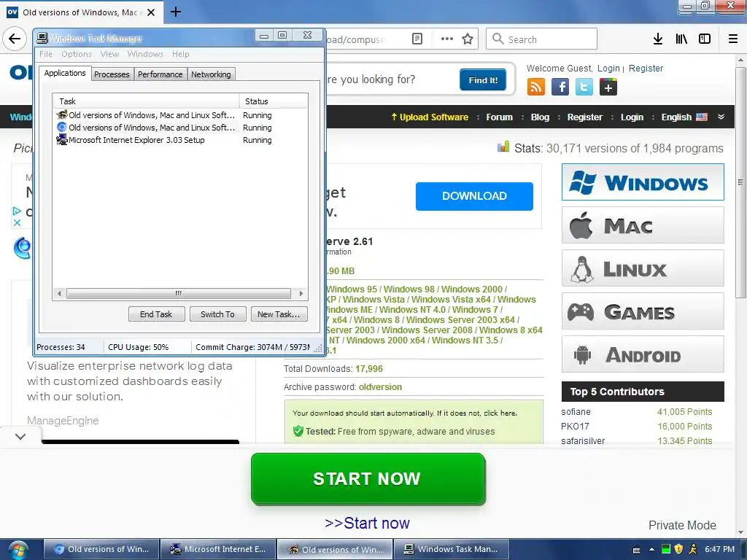
Task: Open a new browser tab with plus
Action: [175, 12]
